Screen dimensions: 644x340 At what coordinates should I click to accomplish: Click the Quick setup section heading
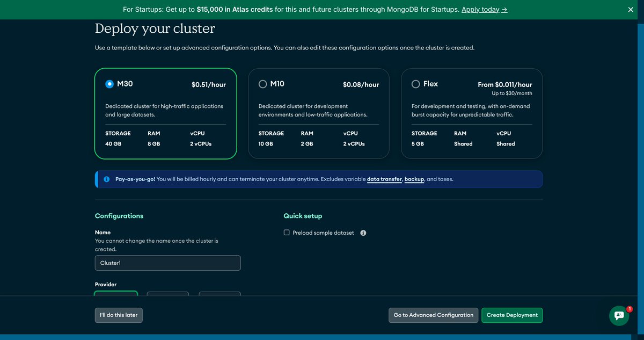click(x=303, y=216)
